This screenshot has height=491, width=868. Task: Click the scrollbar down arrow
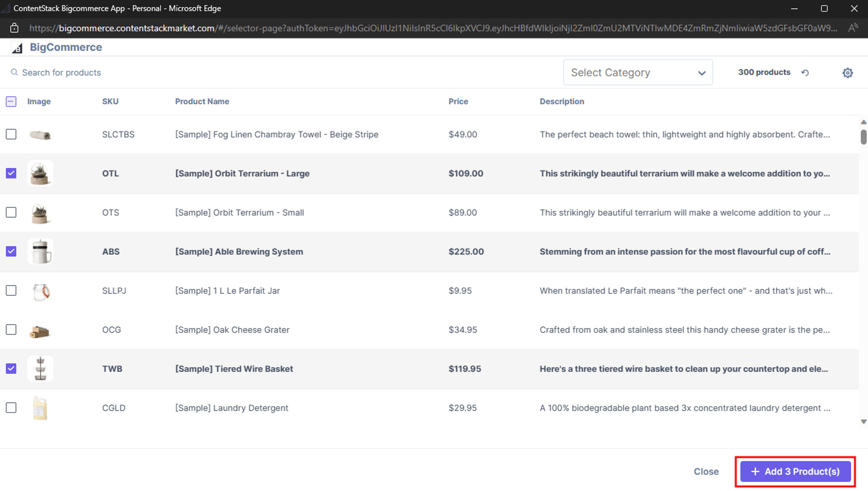click(x=863, y=422)
